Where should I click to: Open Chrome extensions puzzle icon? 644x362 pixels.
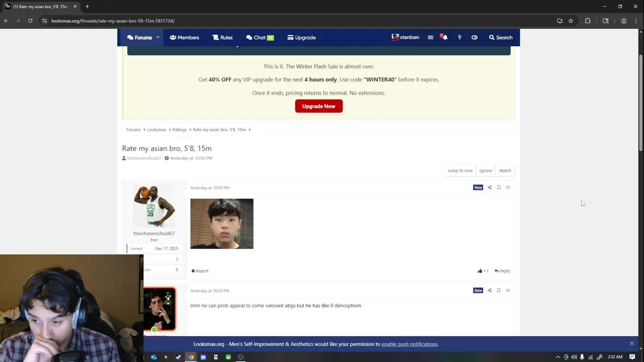tap(588, 21)
